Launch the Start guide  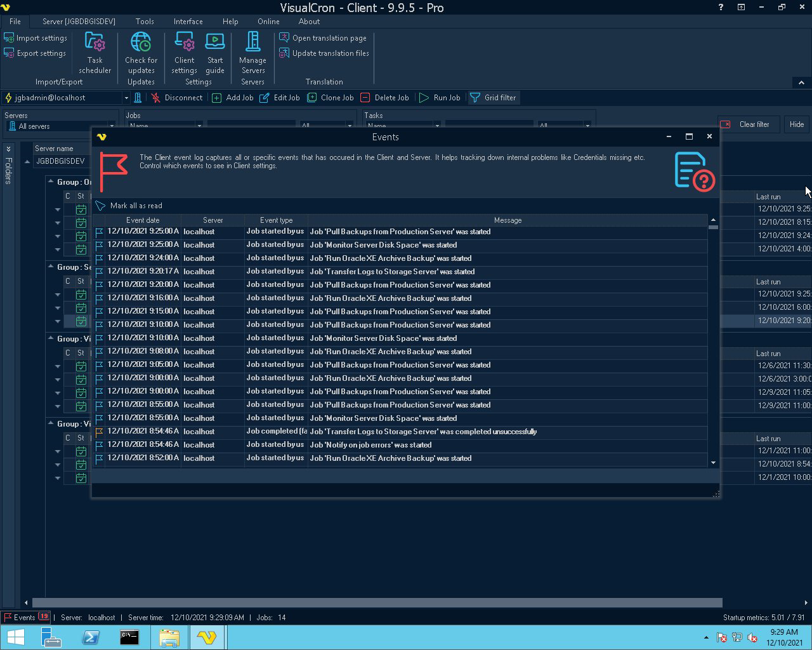pos(215,53)
